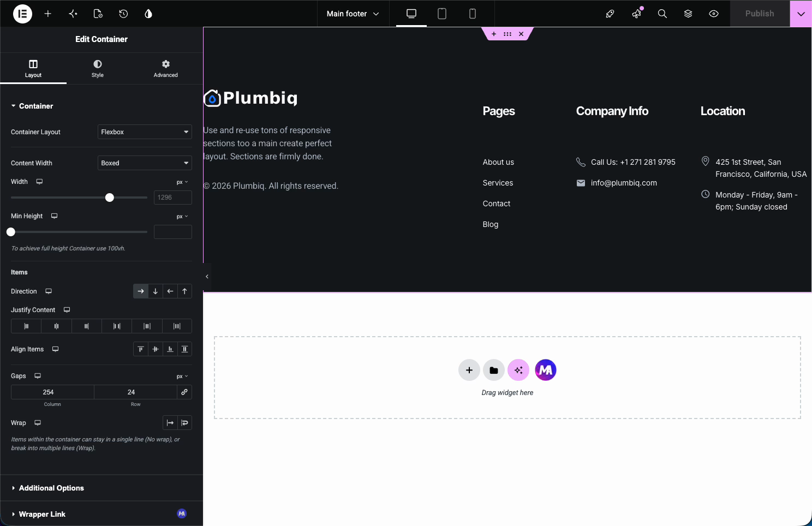Click the Width slider handle

110,198
